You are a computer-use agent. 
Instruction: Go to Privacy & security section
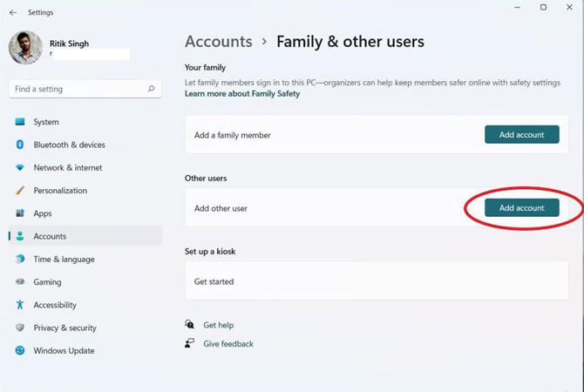click(x=65, y=328)
